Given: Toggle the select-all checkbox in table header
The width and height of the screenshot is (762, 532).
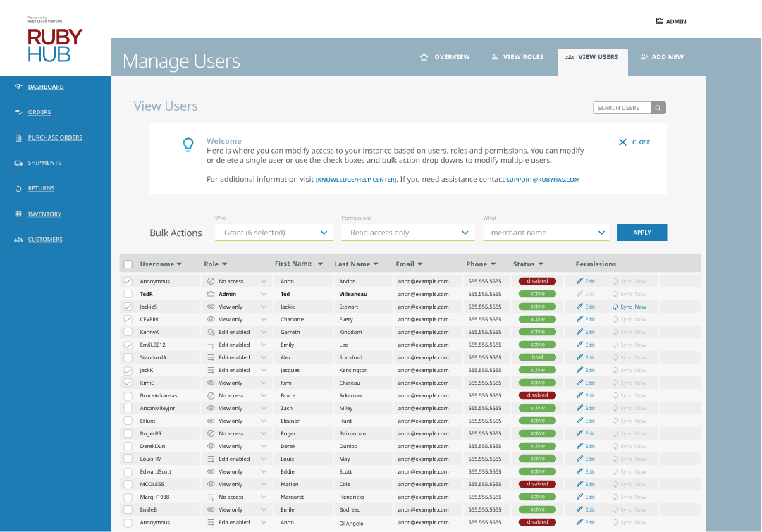Looking at the screenshot, I should 128,264.
